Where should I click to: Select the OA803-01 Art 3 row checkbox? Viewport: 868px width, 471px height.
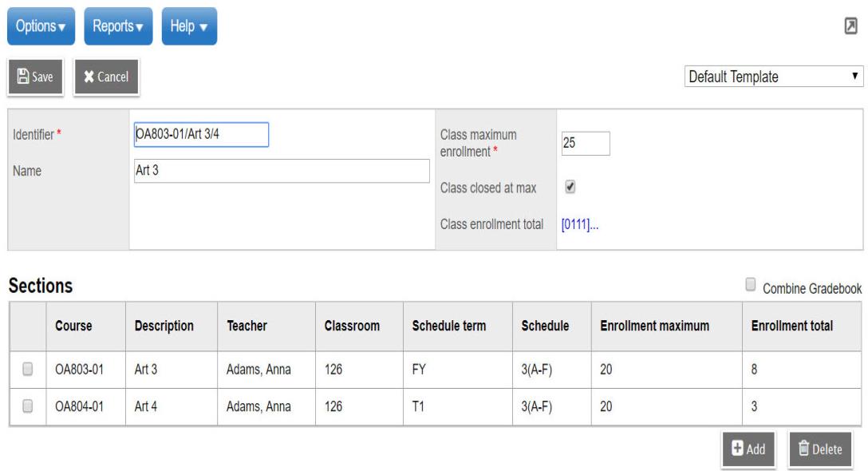pyautogui.click(x=28, y=369)
